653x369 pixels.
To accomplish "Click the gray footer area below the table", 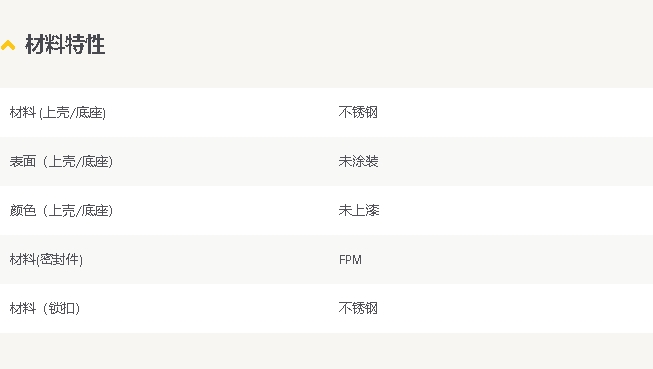I will click(326, 351).
